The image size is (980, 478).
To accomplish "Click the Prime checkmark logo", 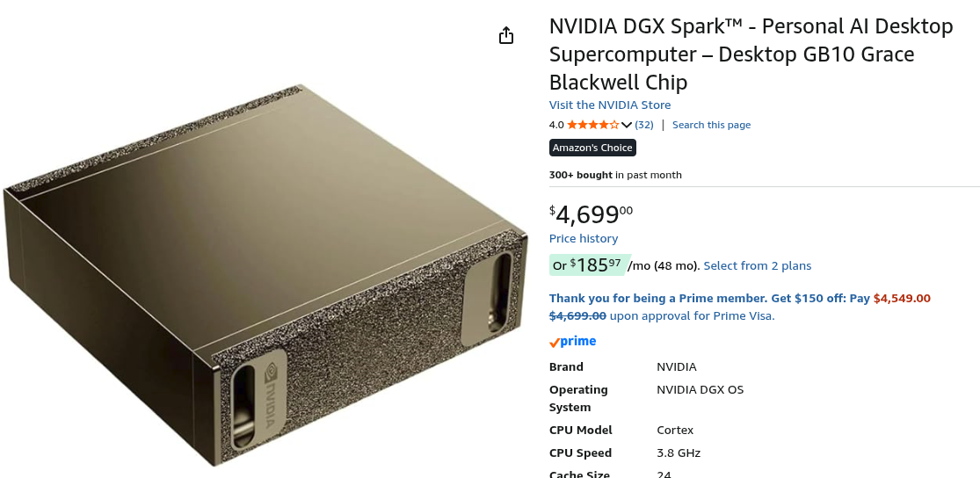I will click(x=572, y=342).
